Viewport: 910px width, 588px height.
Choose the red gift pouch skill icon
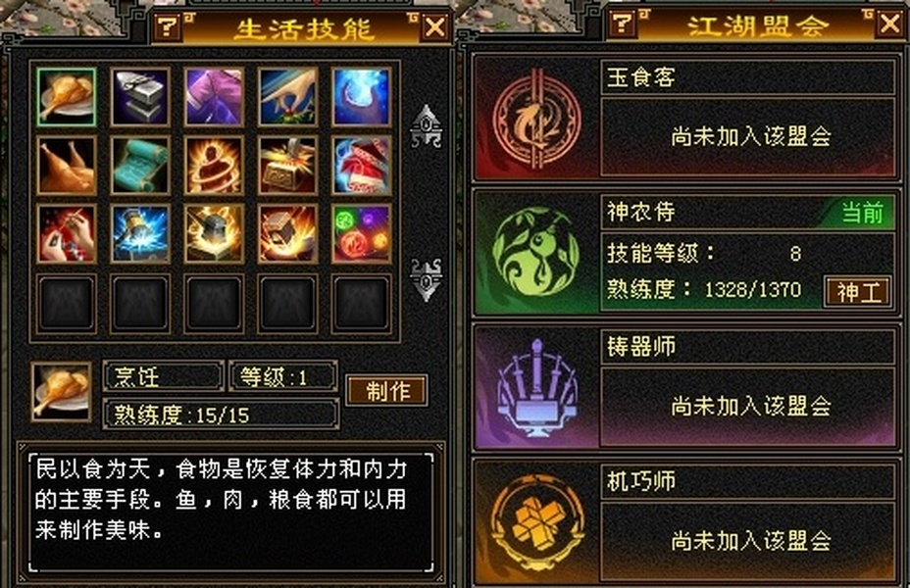pyautogui.click(x=362, y=166)
